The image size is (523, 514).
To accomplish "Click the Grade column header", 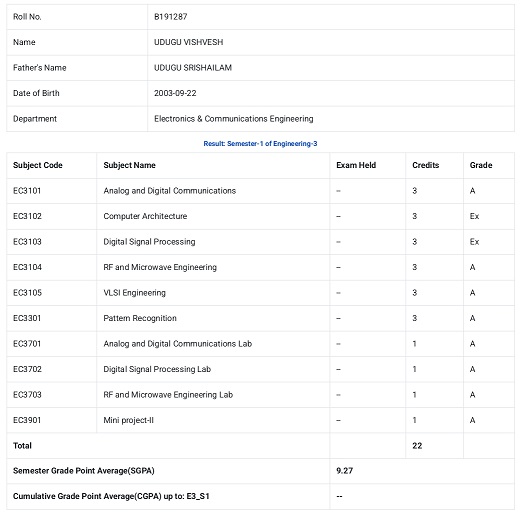I will tap(481, 165).
